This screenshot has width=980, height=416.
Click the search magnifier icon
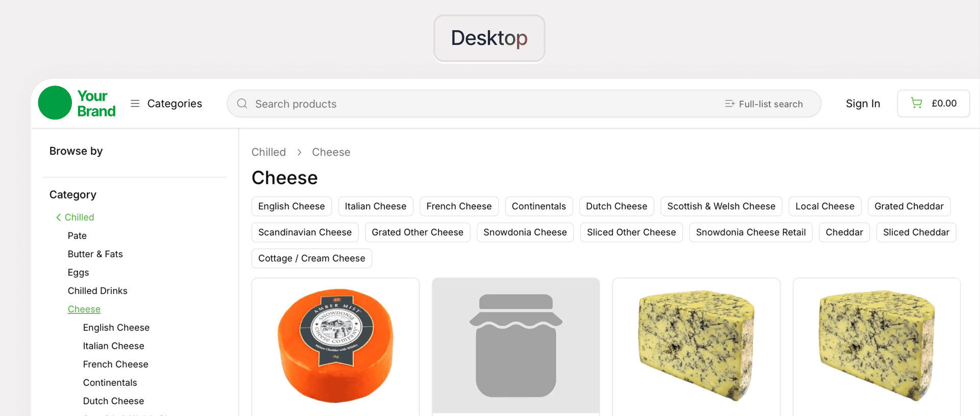click(242, 104)
